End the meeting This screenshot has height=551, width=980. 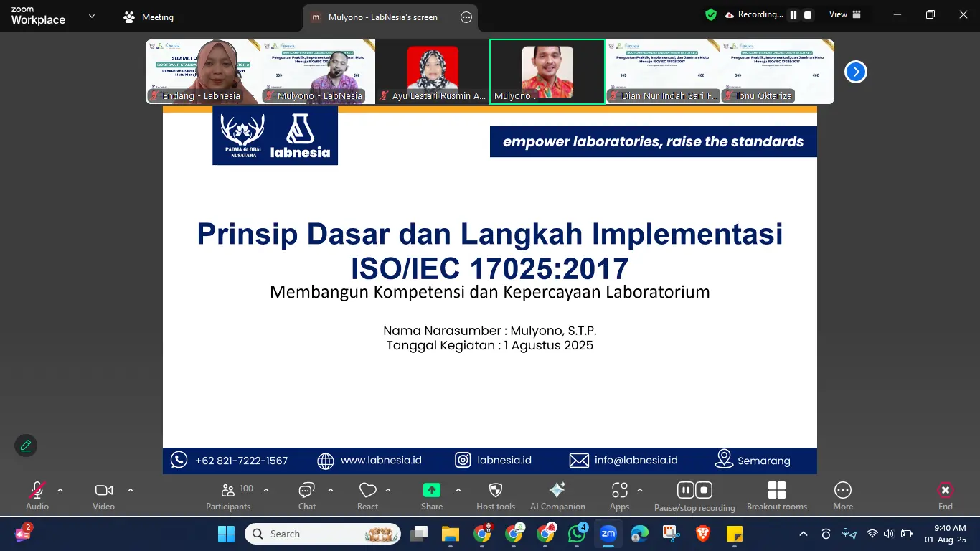click(x=945, y=495)
